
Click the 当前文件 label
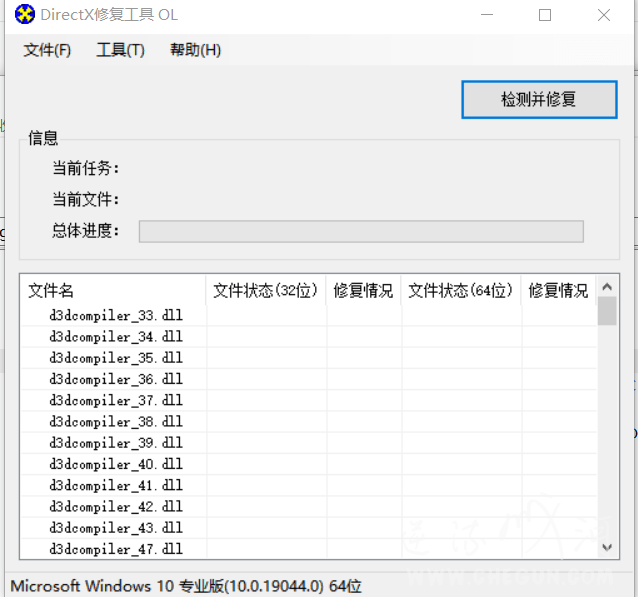point(85,199)
